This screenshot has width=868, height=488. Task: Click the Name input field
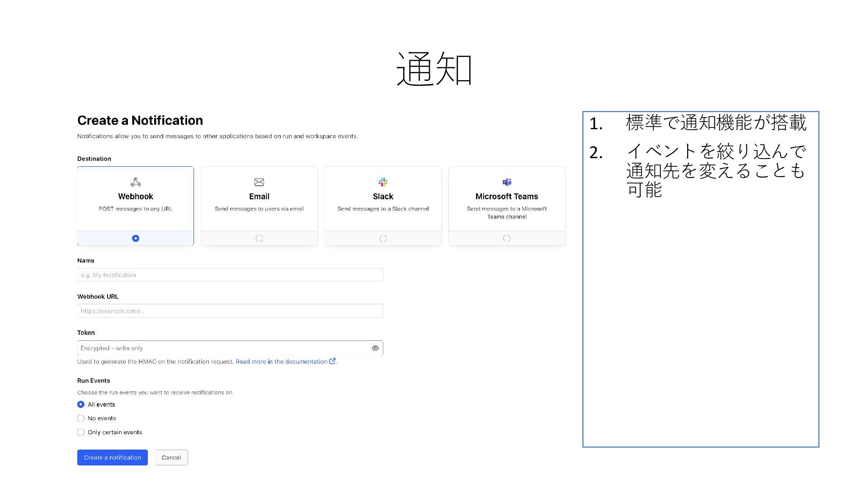coord(230,275)
